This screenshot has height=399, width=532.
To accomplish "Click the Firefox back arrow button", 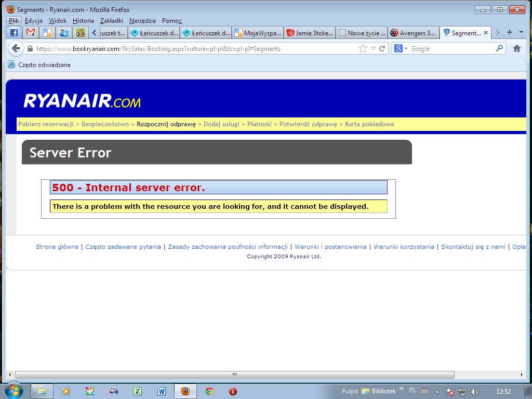I will point(16,48).
